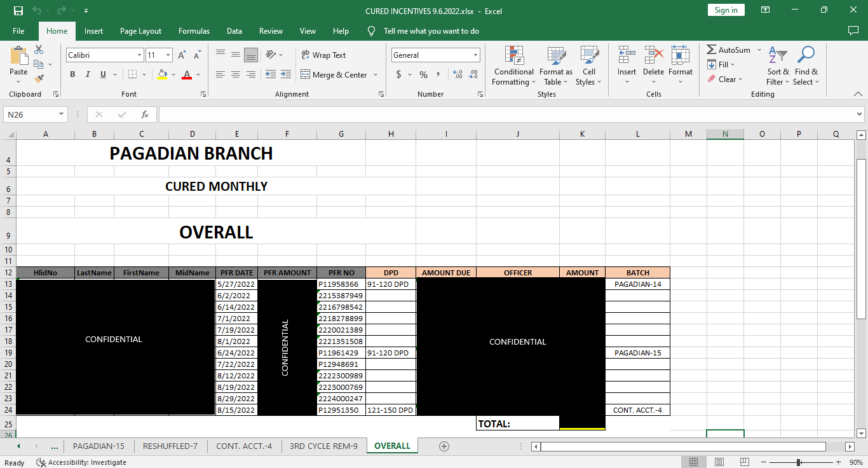
Task: Click Accessibility: Investigate in status bar
Action: (x=81, y=462)
